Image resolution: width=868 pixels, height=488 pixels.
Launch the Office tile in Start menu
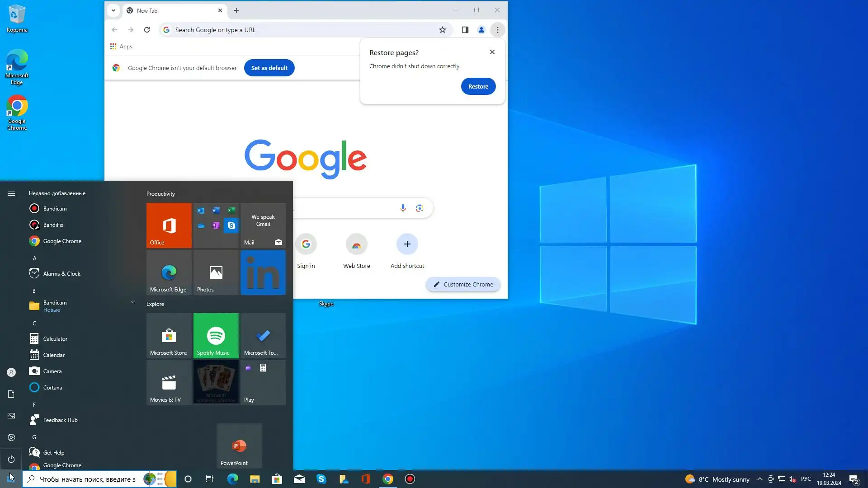point(169,225)
